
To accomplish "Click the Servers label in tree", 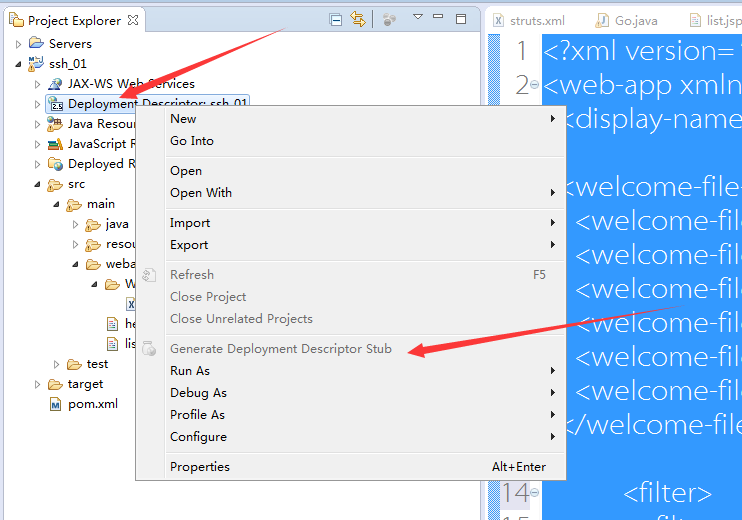I will tap(70, 44).
